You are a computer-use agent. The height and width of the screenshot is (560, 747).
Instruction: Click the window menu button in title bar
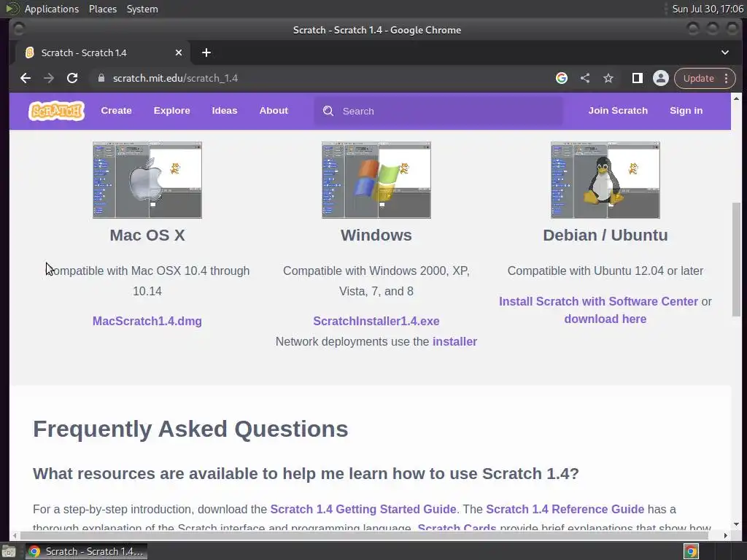[19, 29]
